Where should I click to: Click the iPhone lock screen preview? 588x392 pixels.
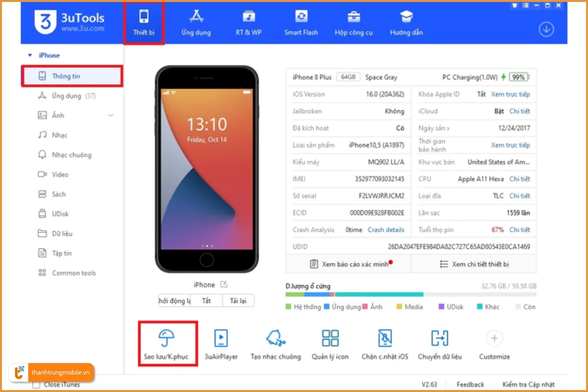pyautogui.click(x=206, y=167)
